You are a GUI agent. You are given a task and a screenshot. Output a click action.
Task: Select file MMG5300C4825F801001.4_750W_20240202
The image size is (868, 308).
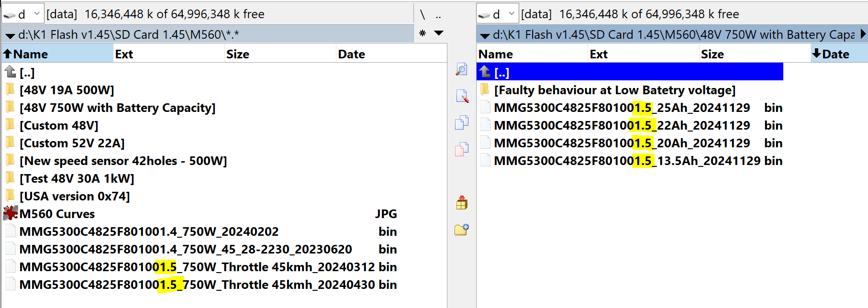pyautogui.click(x=201, y=231)
